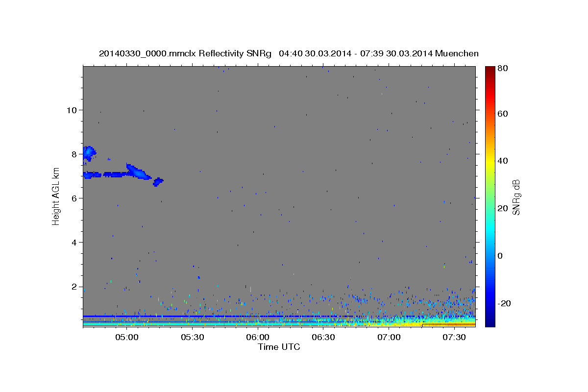588x392 pixels.
Task: Click the plot title text '20140330_0000.mmclx Reflectivity SNRg'
Action: click(185, 53)
